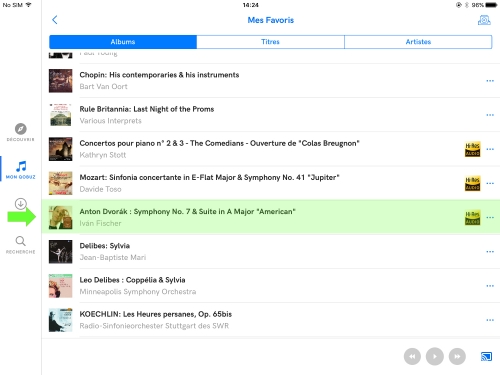Skip to previous track
Screen dimensions: 500x375
click(x=412, y=356)
